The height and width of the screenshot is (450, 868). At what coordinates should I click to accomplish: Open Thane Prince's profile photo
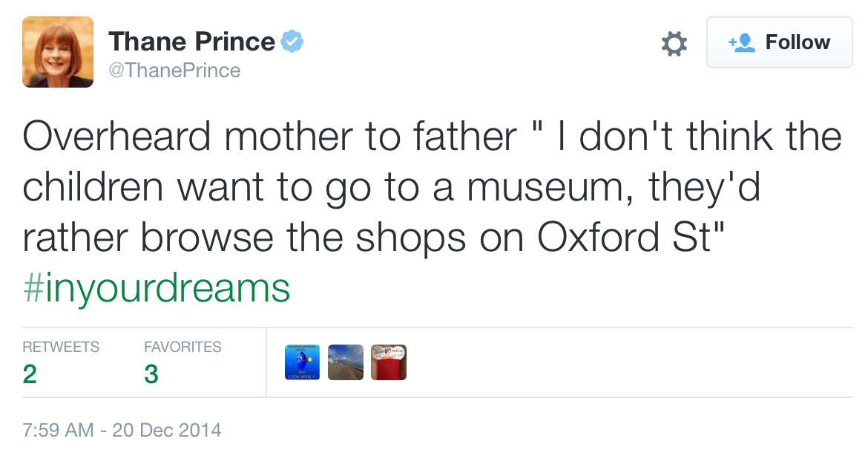58,52
